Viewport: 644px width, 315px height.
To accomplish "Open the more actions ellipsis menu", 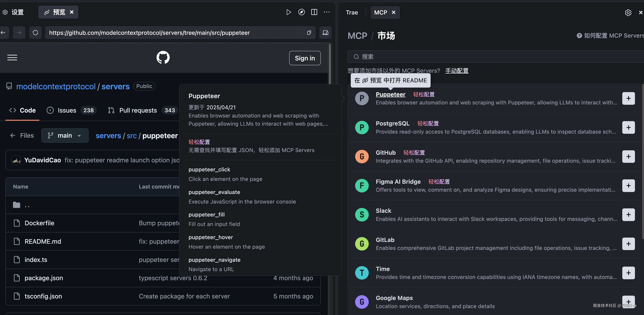I will click(x=327, y=12).
